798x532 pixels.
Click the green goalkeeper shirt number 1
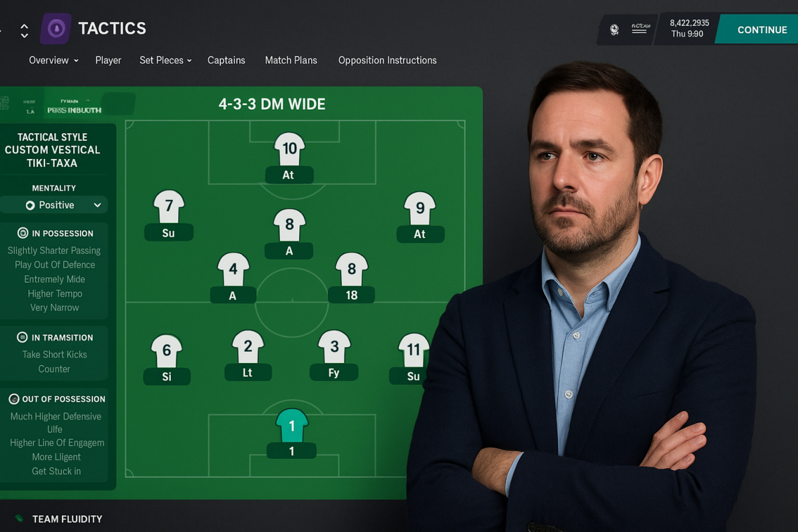point(292,426)
